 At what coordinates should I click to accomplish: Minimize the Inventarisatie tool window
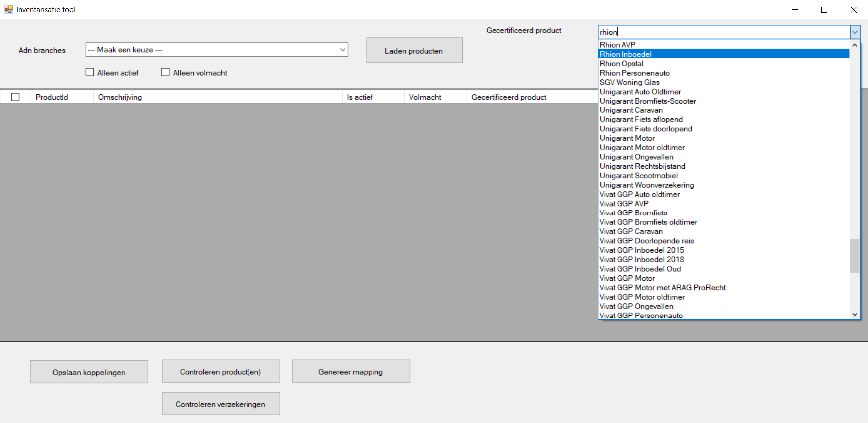[795, 9]
